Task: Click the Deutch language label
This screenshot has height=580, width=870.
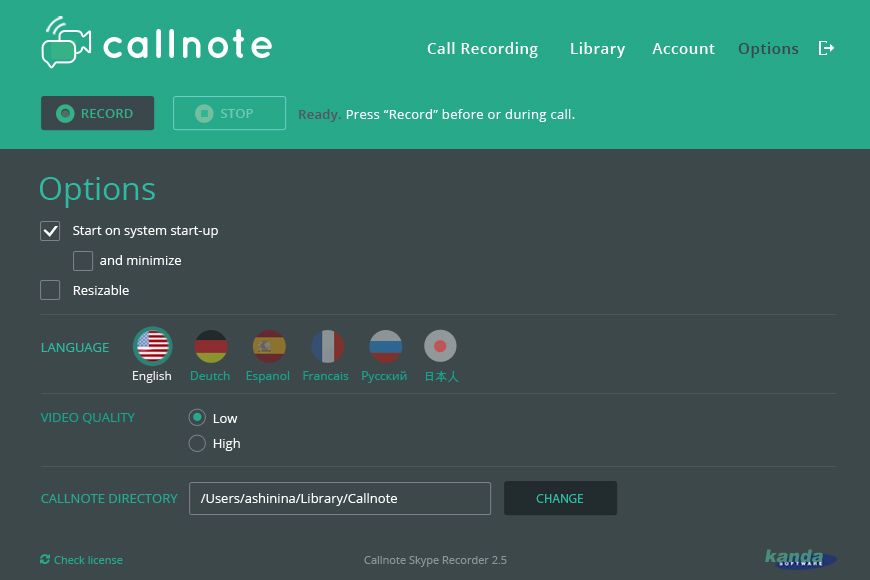Action: [x=210, y=376]
